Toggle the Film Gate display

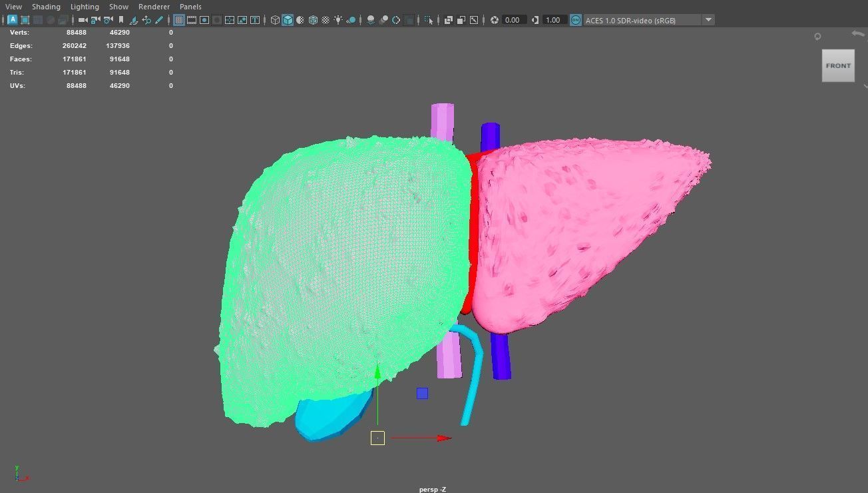(192, 20)
